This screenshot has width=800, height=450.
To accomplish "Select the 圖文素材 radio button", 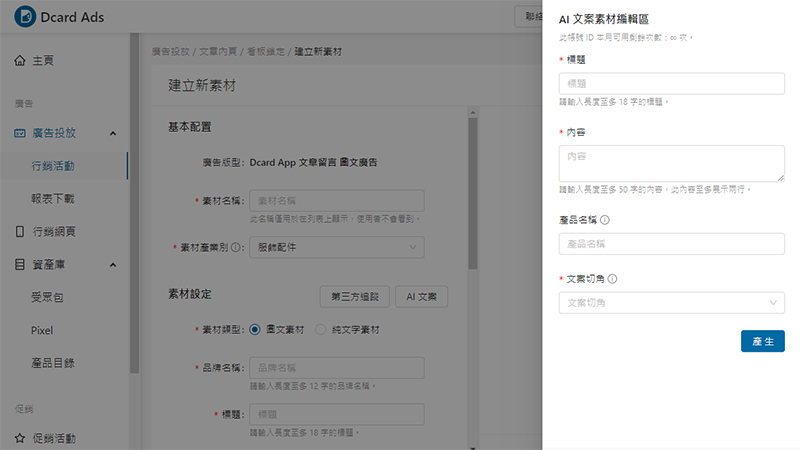I will pyautogui.click(x=255, y=329).
